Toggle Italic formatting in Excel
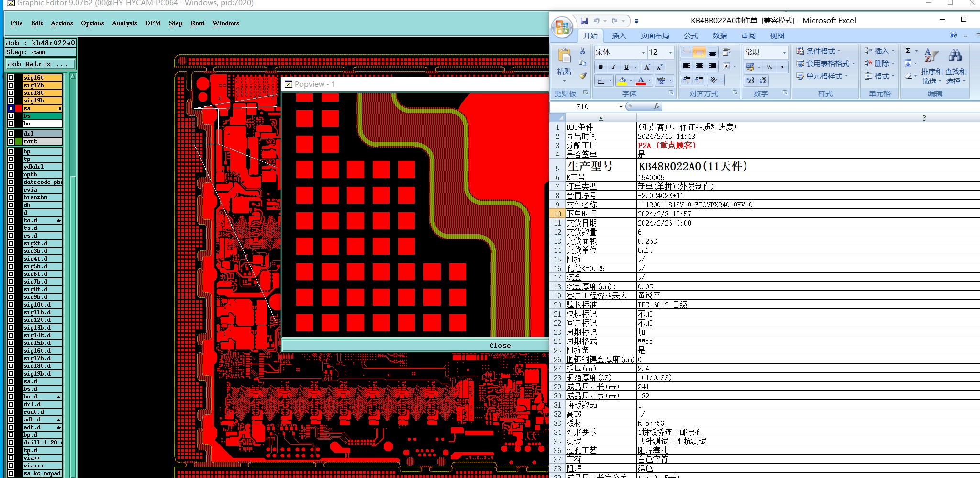The height and width of the screenshot is (478, 980). [613, 67]
